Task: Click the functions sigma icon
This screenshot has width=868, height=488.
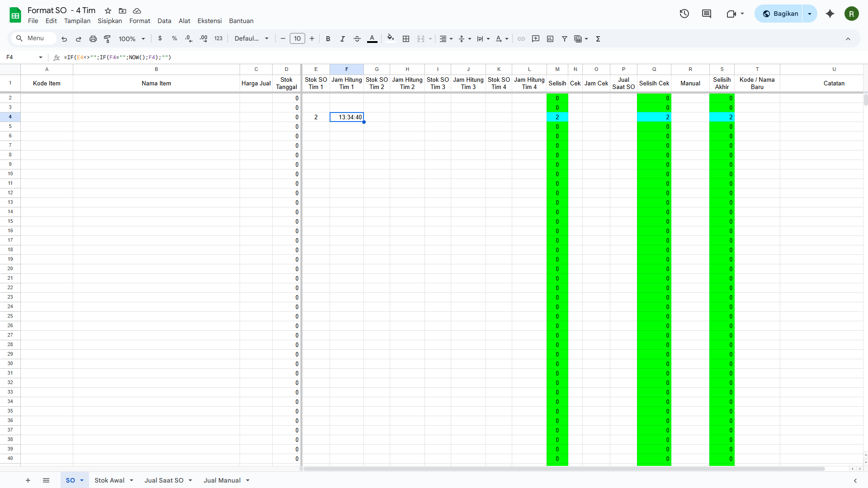Action: click(x=598, y=39)
